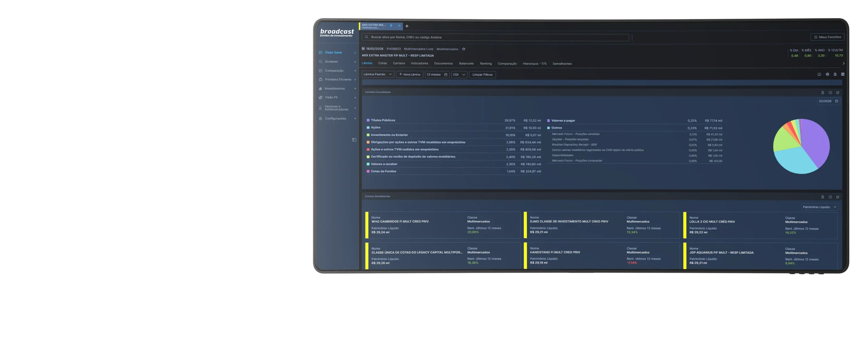
Task: Switch to the Indicadores tab
Action: (x=419, y=63)
